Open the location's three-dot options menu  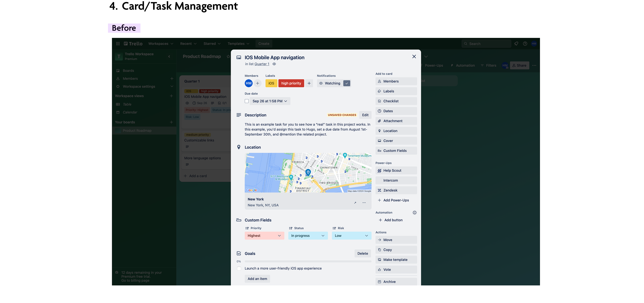click(x=364, y=203)
